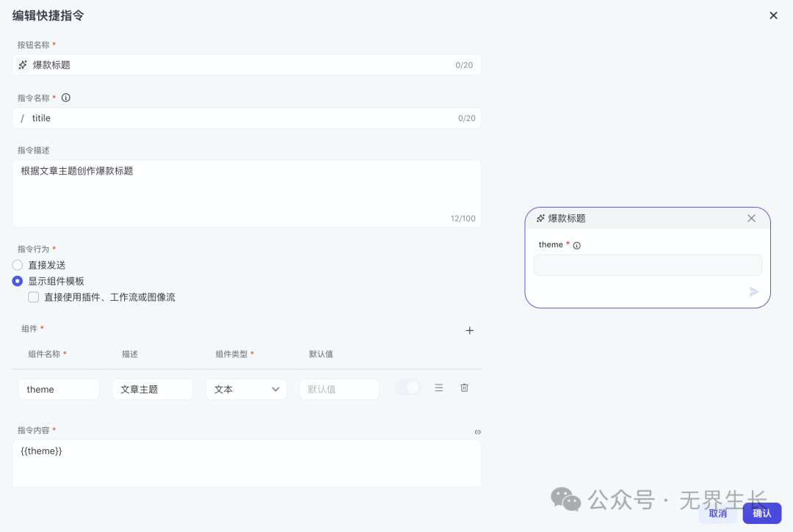Click the 组件类型 column header

point(231,354)
